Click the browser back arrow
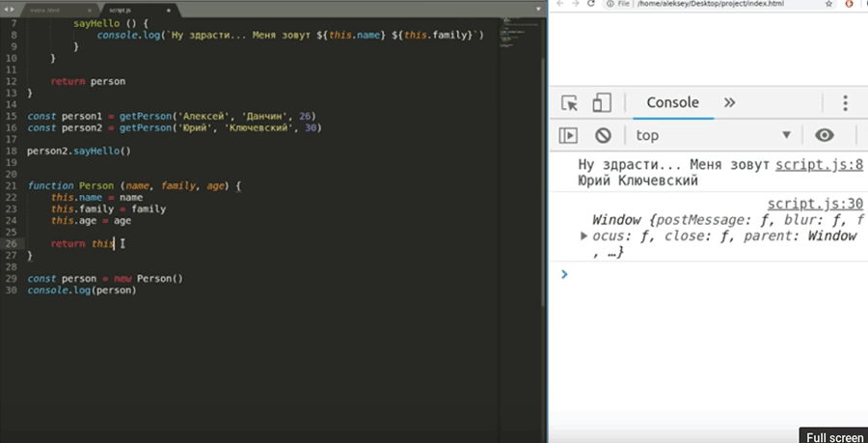Viewport: 868px width, 443px height. point(559,3)
